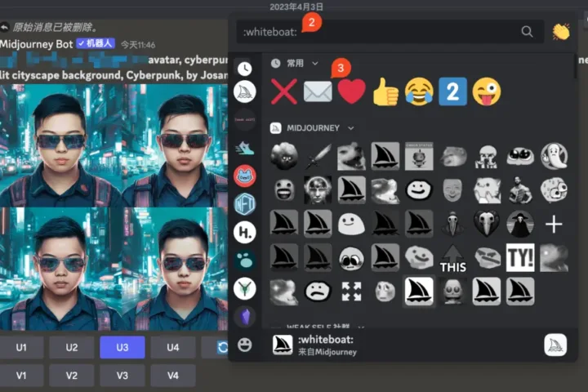Pick the four expanding arrows emoji
588x392 pixels.
pos(351,292)
